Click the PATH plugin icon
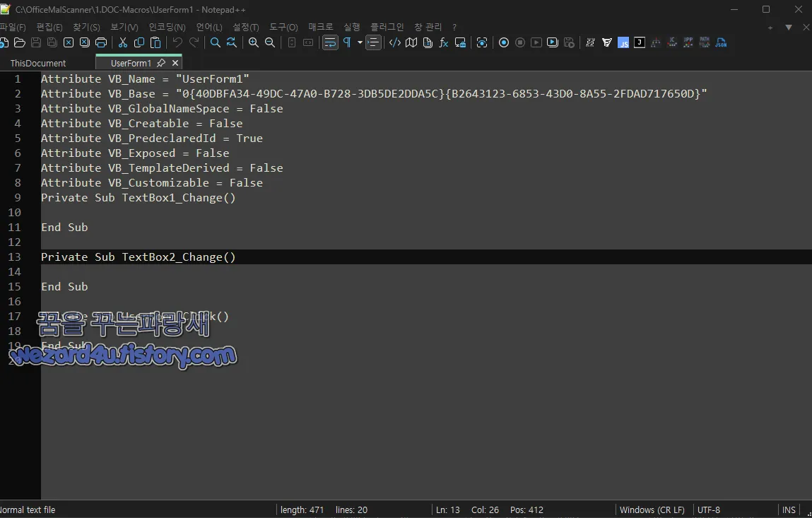 [705, 42]
